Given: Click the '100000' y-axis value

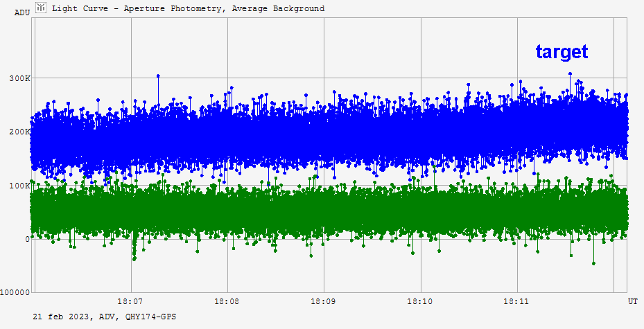Looking at the screenshot, I should click(x=15, y=292).
